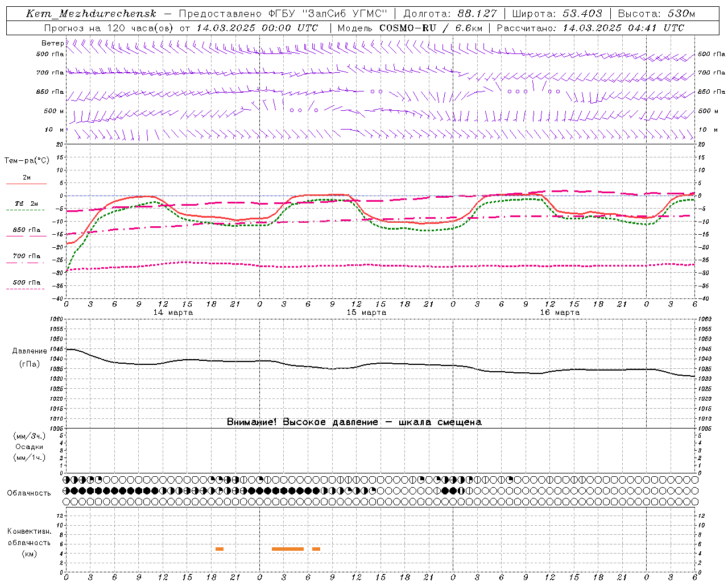Click the 850 гПа temperature legend entry
The width and height of the screenshot is (728, 582).
[26, 230]
